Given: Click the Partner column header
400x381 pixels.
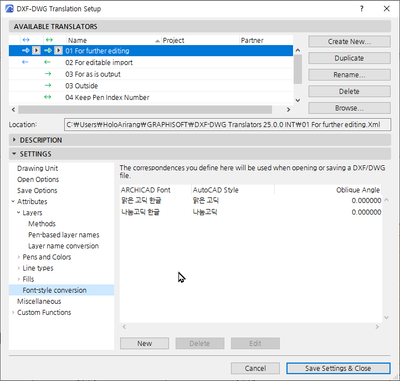Looking at the screenshot, I should [266, 40].
